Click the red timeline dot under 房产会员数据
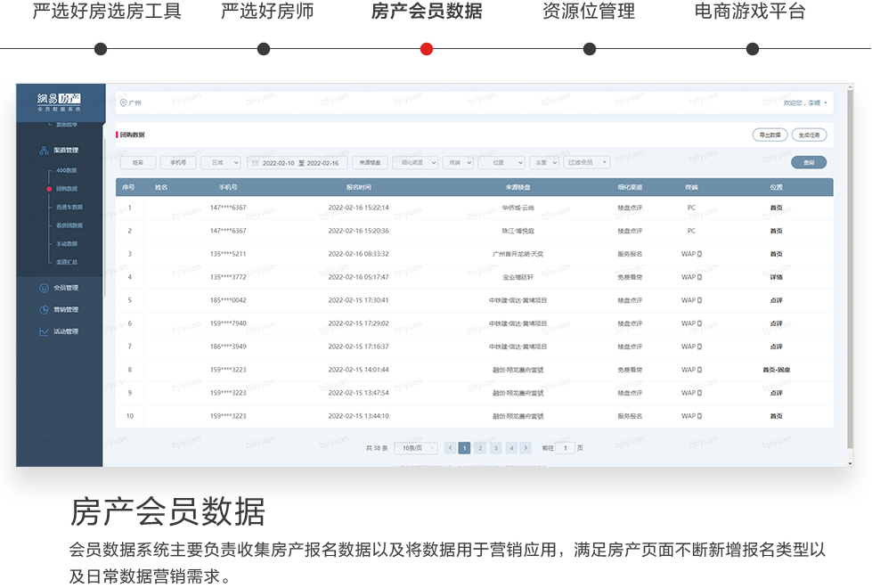The width and height of the screenshot is (872, 588). tap(427, 49)
